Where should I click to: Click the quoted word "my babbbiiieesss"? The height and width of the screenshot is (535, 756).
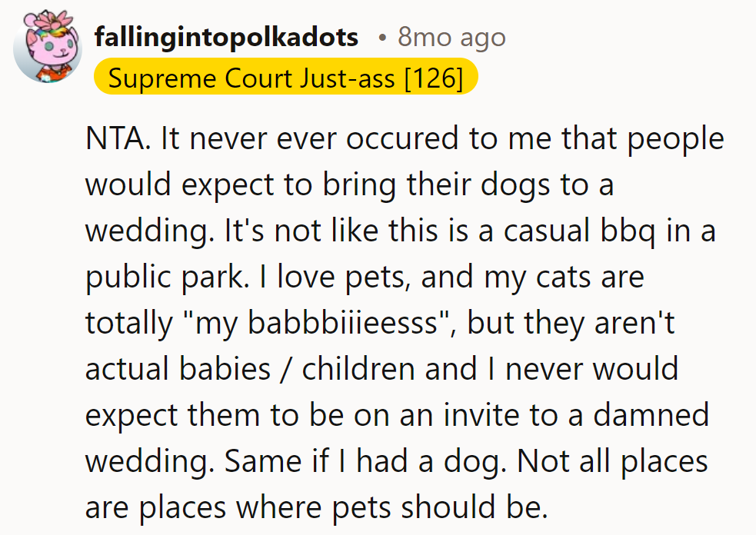tap(324, 324)
